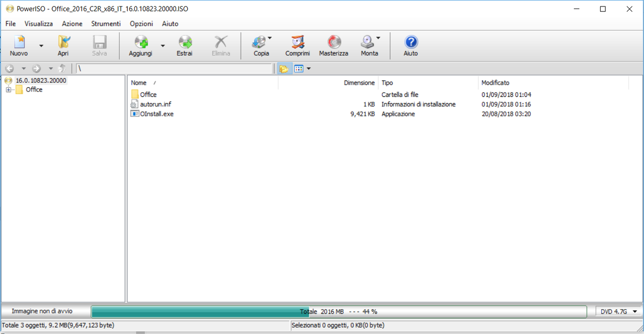Click the Masterizza toolbar icon
Image resolution: width=644 pixels, height=334 pixels.
334,42
